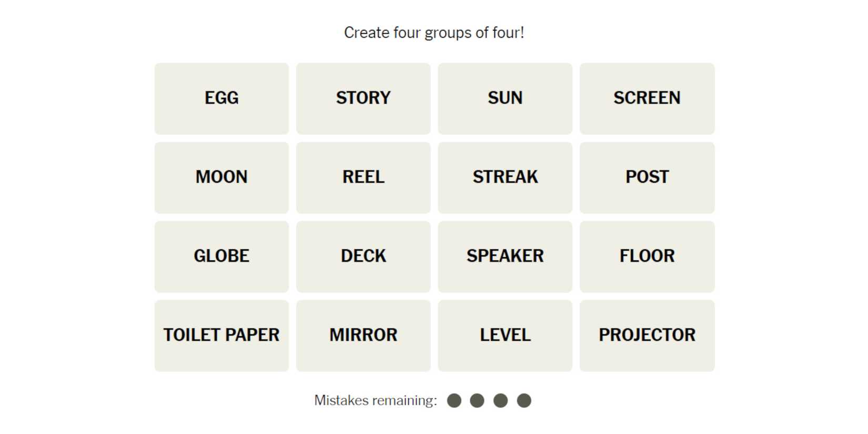Select the EGG word tile

(x=221, y=98)
